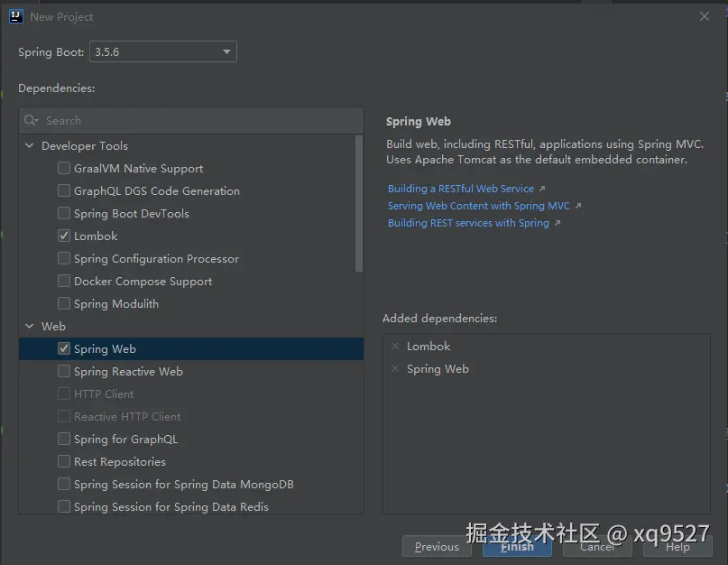Check Rest Repositories checkbox
Screen dimensions: 728x565
(64, 461)
